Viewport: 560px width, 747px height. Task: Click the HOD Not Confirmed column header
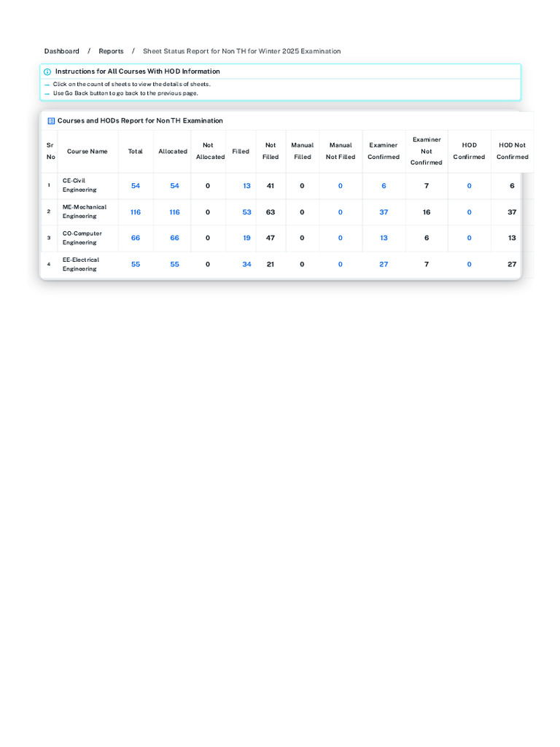513,151
